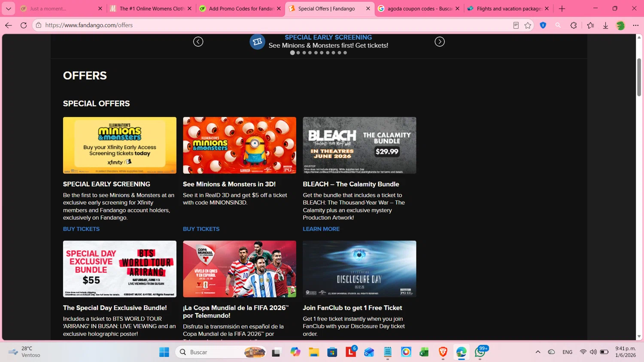
Task: Open the dinosaur profile avatar
Action: click(x=620, y=25)
